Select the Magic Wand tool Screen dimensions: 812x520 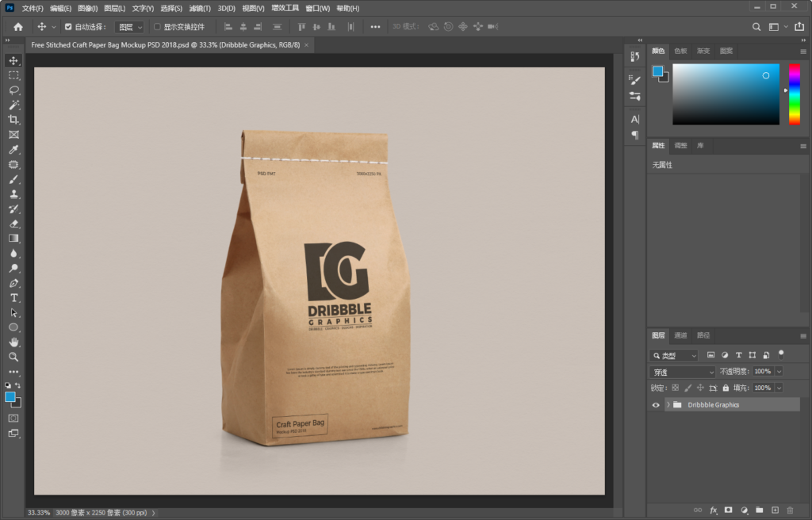13,105
